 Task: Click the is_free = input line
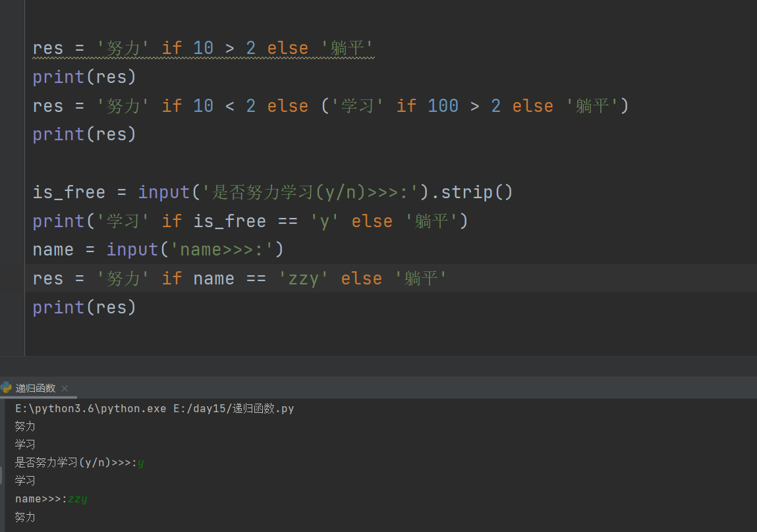click(272, 192)
